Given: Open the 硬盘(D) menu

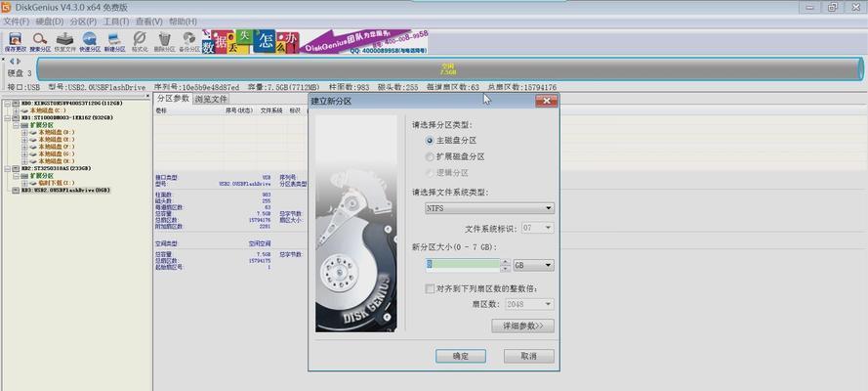Looking at the screenshot, I should click(50, 22).
